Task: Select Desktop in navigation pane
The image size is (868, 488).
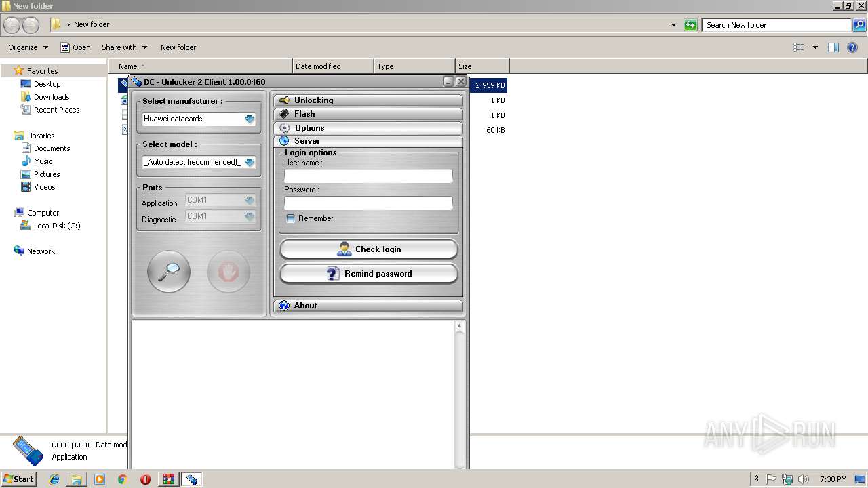Action: [x=47, y=84]
